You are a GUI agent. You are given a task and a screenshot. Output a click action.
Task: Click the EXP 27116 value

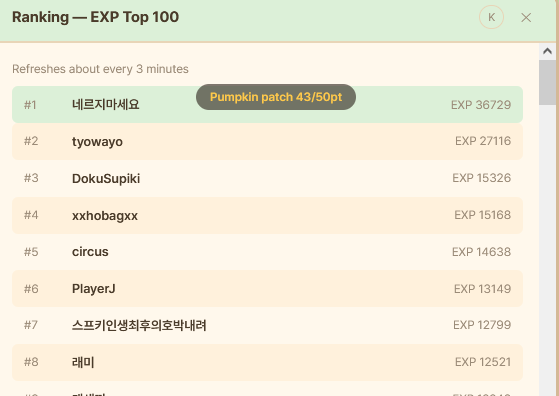tap(483, 141)
